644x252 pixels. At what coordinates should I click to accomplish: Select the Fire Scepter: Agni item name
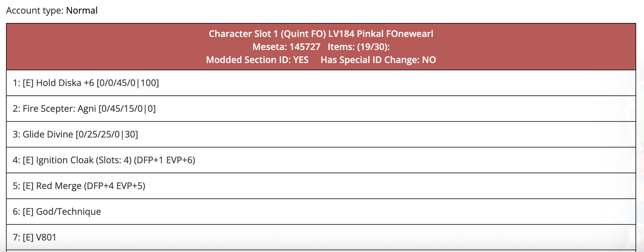[x=59, y=109]
